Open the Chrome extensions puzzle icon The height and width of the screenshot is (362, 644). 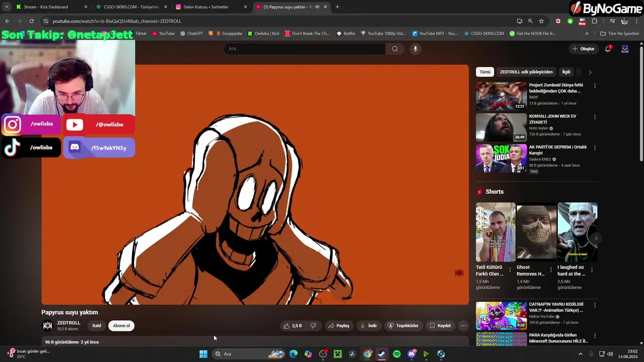[594, 21]
